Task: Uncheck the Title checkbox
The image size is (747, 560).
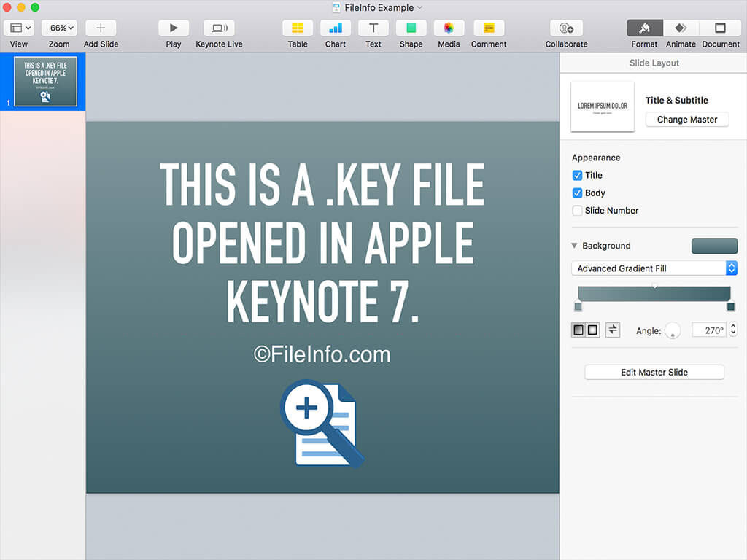Action: click(577, 175)
